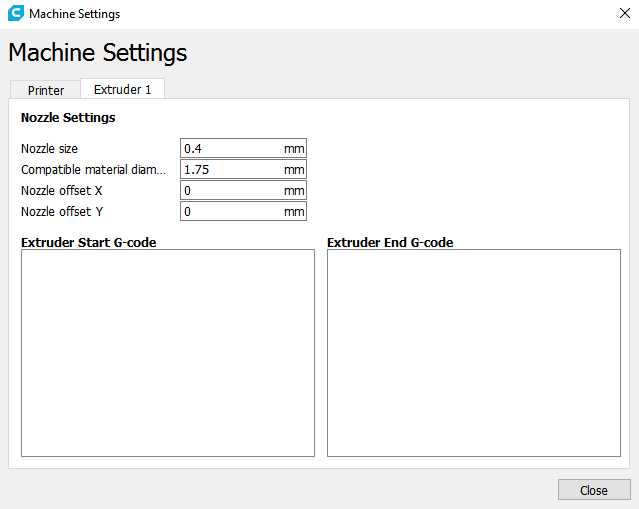This screenshot has width=639, height=509.
Task: Click the truncated Compatible material diam label
Action: pyautogui.click(x=93, y=170)
